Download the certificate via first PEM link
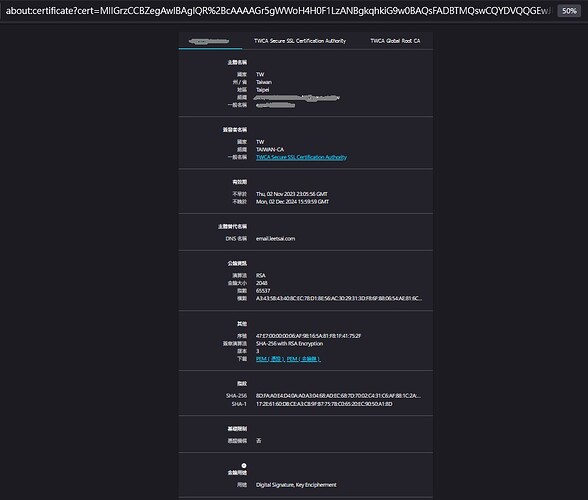588x500 pixels. (x=270, y=359)
